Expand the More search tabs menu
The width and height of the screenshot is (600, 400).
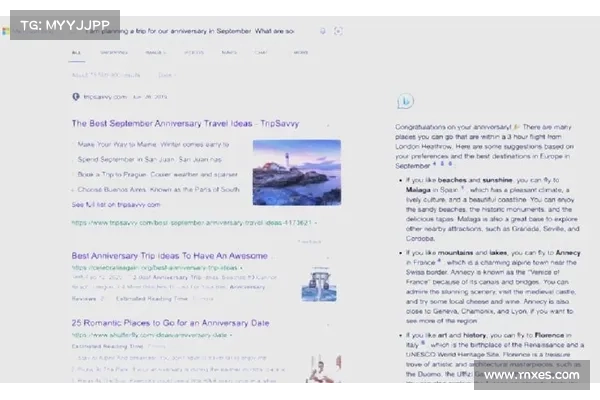[300, 51]
